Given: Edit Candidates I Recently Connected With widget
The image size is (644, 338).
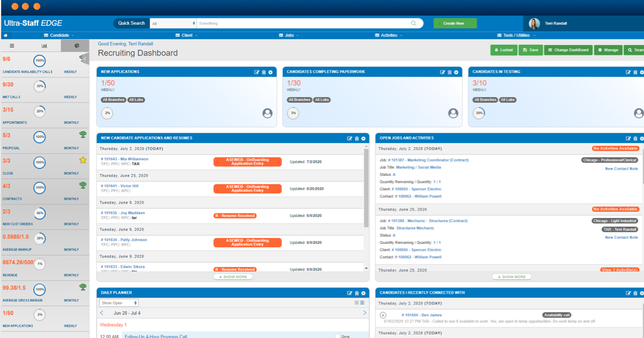Looking at the screenshot, I should (x=628, y=293).
